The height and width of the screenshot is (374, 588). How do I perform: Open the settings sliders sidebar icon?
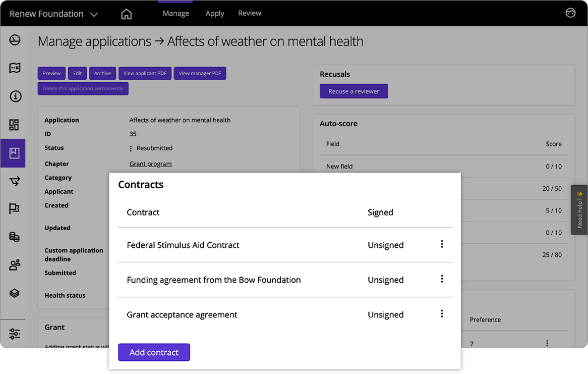(15, 334)
